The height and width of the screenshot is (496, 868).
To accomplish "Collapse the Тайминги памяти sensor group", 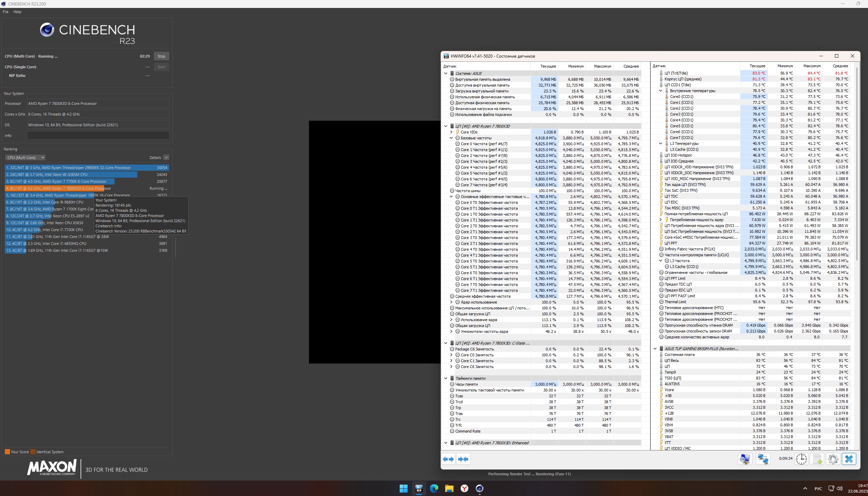I will (x=446, y=378).
